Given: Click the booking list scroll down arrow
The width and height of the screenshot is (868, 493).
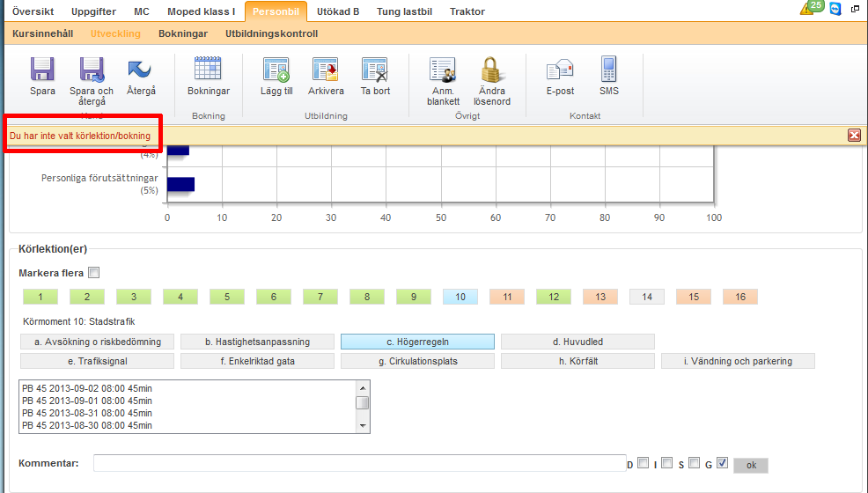Looking at the screenshot, I should (363, 425).
